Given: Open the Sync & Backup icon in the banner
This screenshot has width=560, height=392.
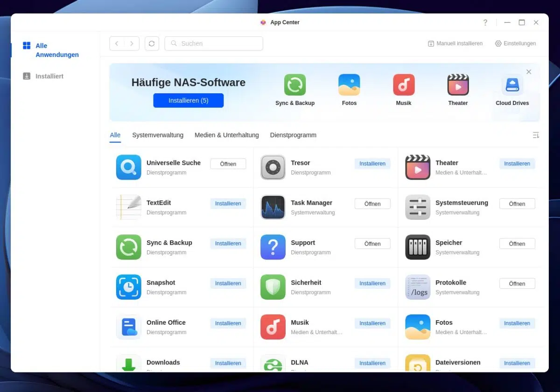Looking at the screenshot, I should click(294, 84).
